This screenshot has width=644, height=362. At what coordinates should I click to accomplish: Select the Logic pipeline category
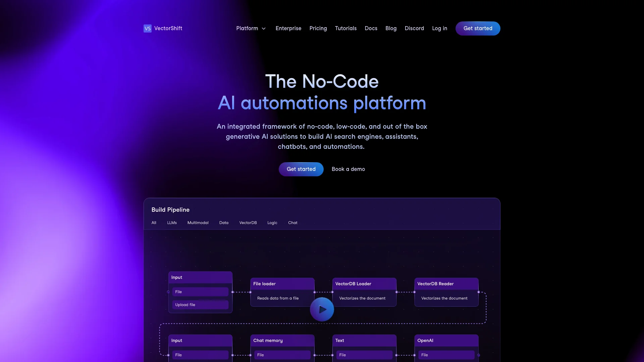pyautogui.click(x=272, y=223)
